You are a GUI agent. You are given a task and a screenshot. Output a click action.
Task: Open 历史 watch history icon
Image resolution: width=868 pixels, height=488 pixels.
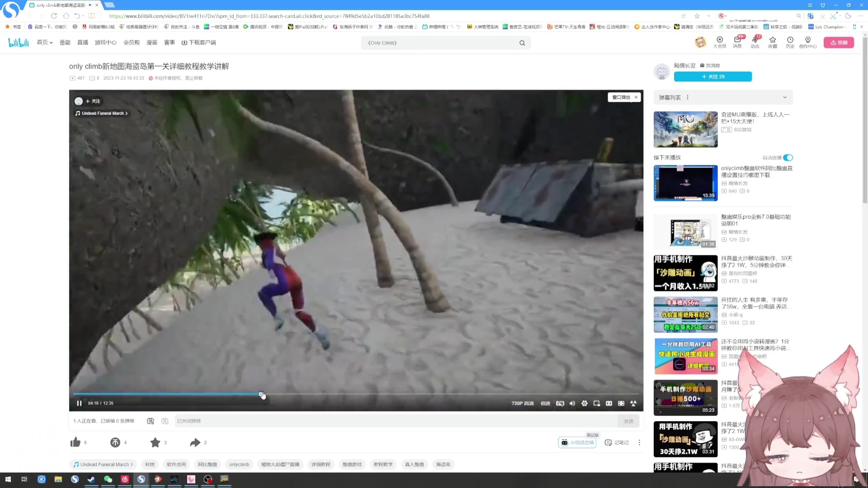790,42
